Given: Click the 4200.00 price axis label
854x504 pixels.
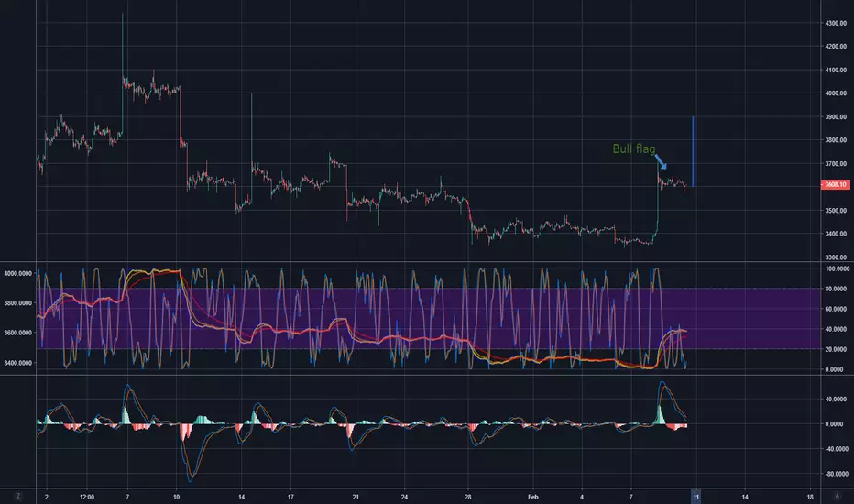Looking at the screenshot, I should click(x=836, y=47).
